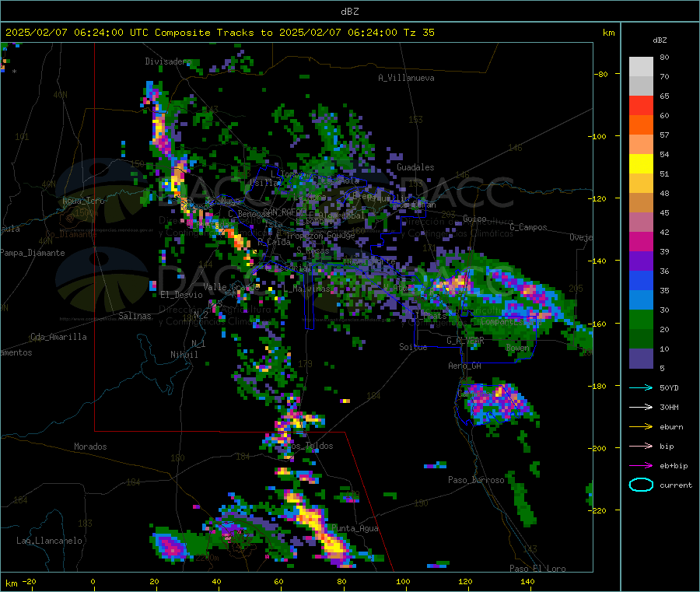The width and height of the screenshot is (700, 592).
Task: Click the 'Goico' map label
Action: click(x=474, y=219)
